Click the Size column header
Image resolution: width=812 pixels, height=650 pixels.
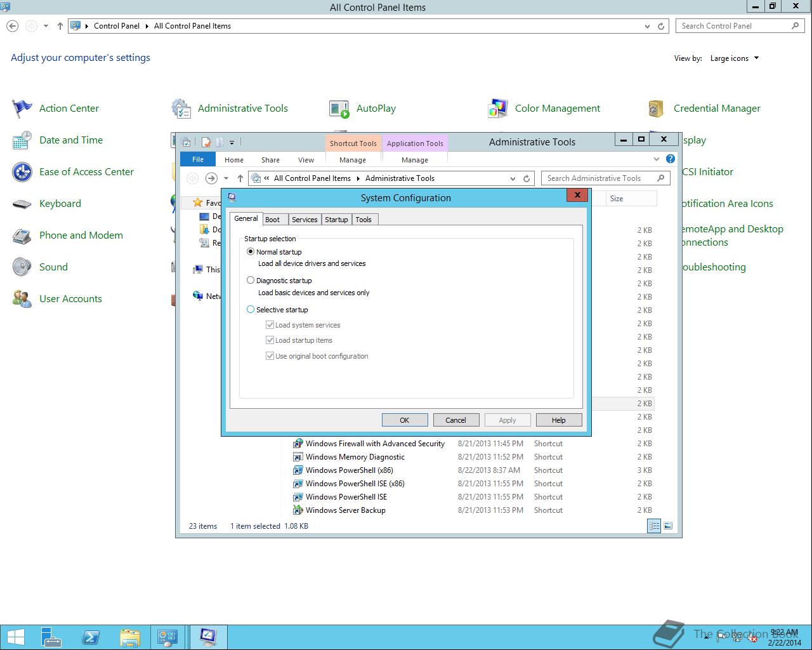click(631, 199)
